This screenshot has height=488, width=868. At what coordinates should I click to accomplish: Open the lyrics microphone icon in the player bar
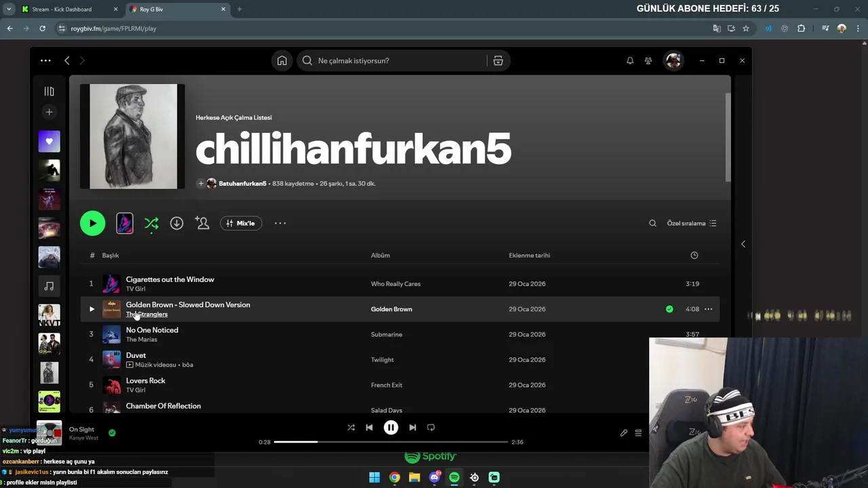[x=624, y=433]
